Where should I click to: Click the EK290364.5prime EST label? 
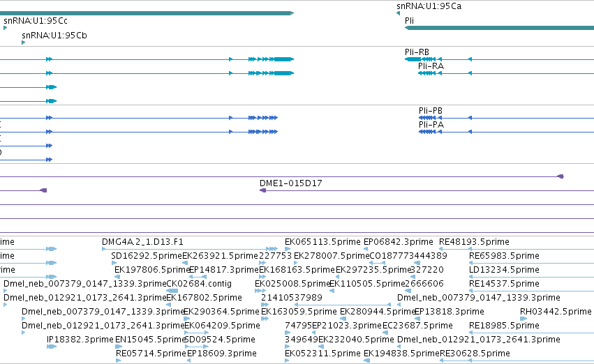(x=221, y=312)
